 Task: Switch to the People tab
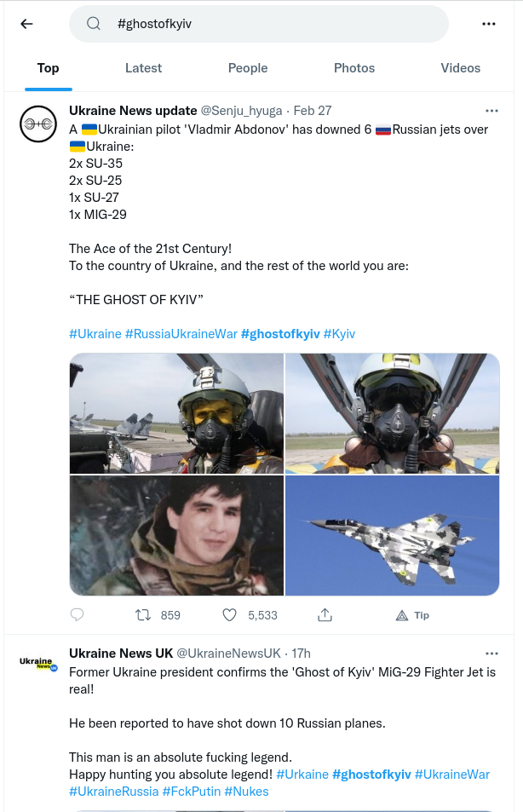coord(248,68)
